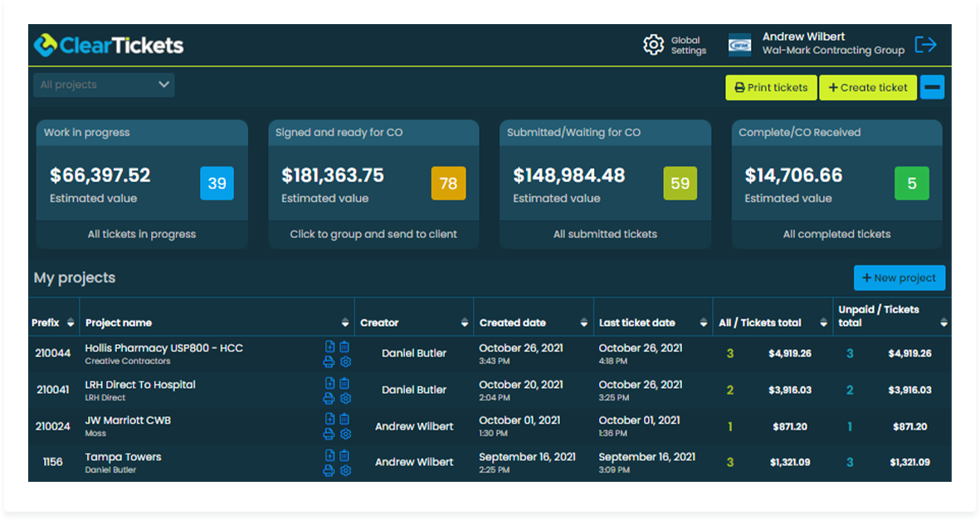Open Global Settings gear icon
The height and width of the screenshot is (520, 980).
654,45
